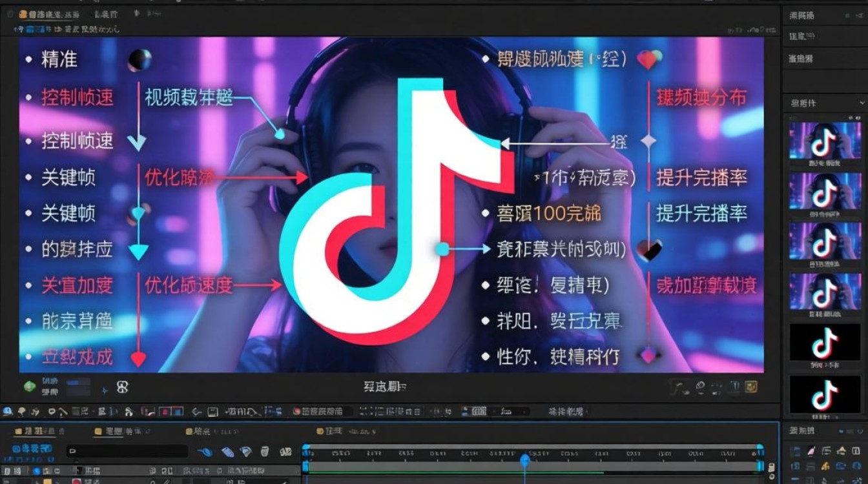Click the orange icon in the bottom right grid's second row
The height and width of the screenshot is (484, 868).
[825, 467]
